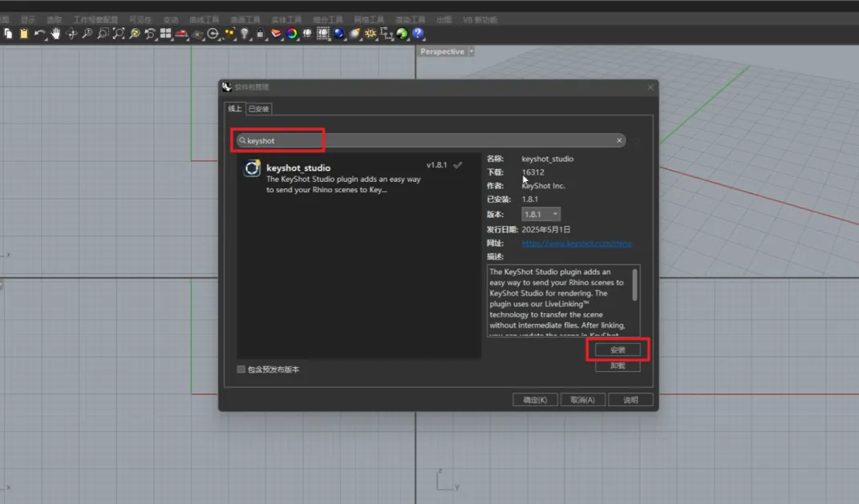Open the V8 新功能 toolbar tab
Screen dimensions: 859x504
(480, 20)
